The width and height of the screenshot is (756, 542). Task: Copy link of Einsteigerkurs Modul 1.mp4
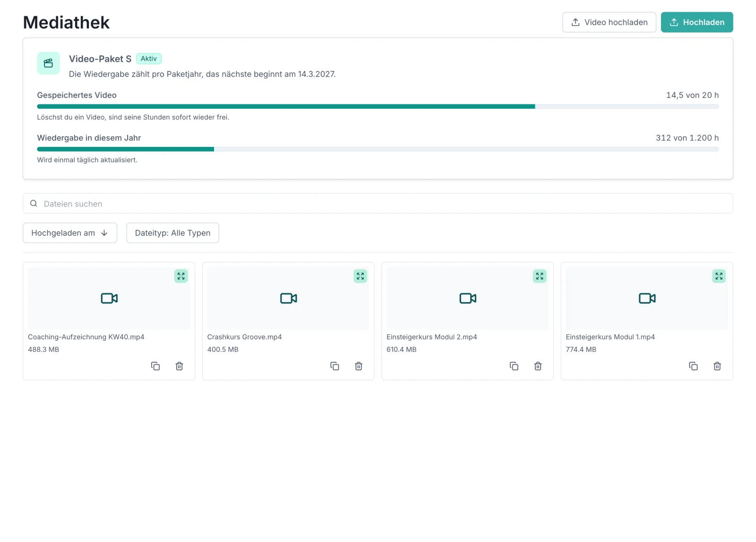pyautogui.click(x=693, y=366)
